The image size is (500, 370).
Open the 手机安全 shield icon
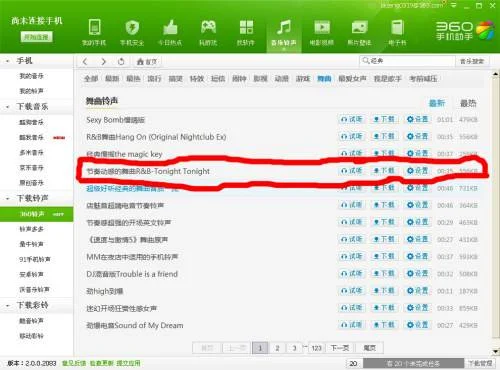tap(132, 32)
